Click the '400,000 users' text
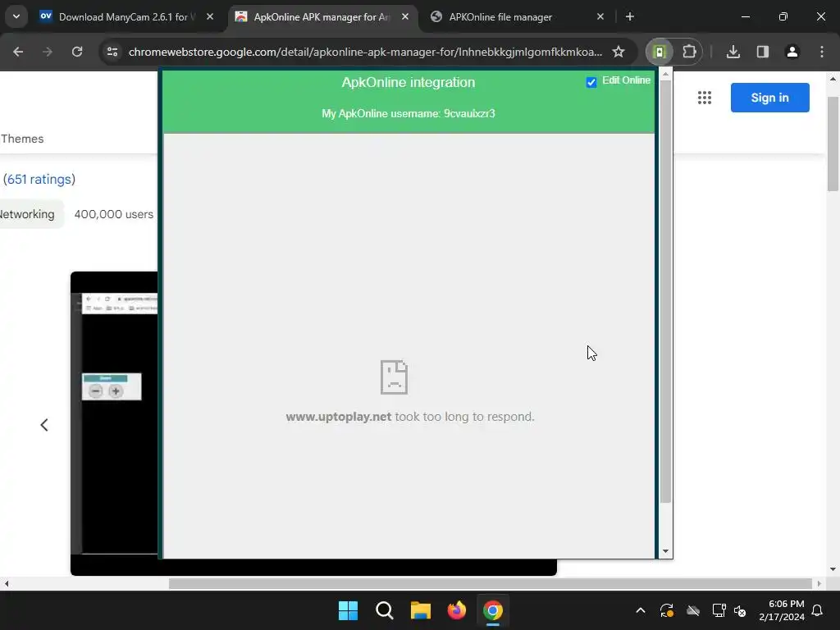Image resolution: width=840 pixels, height=630 pixels. pyautogui.click(x=113, y=214)
